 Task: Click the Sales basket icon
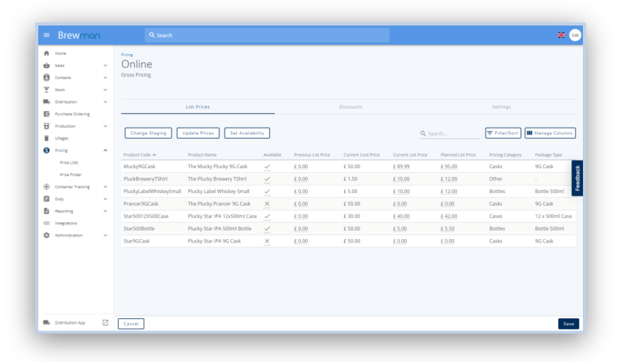[46, 65]
